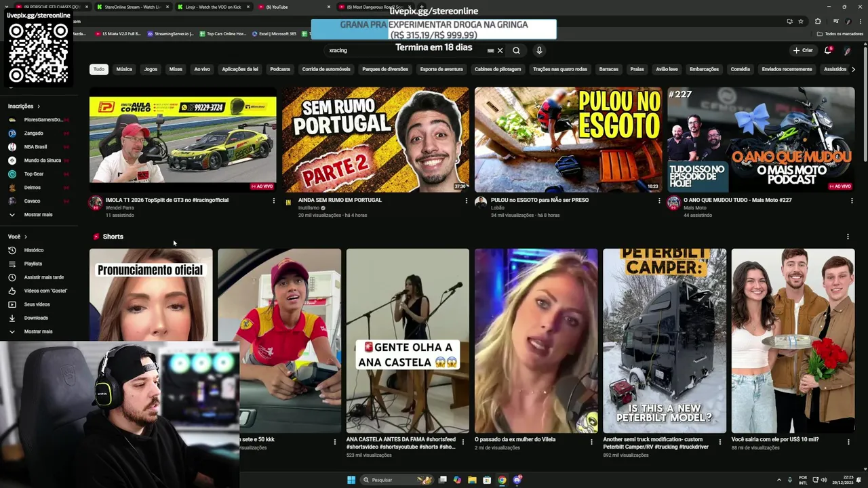Click Wendel Parra channel avatar
Viewport: 868px width, 488px height.
coord(96,203)
